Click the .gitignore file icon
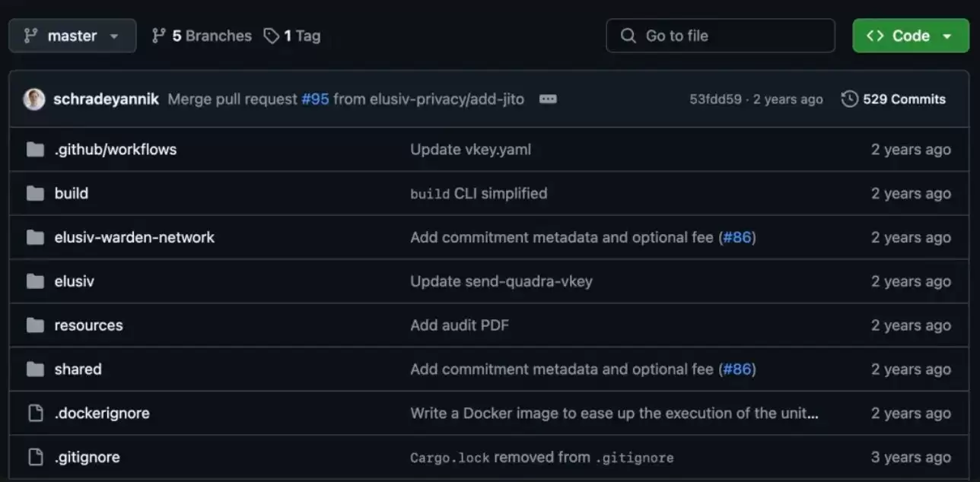The width and height of the screenshot is (980, 482). (x=35, y=457)
